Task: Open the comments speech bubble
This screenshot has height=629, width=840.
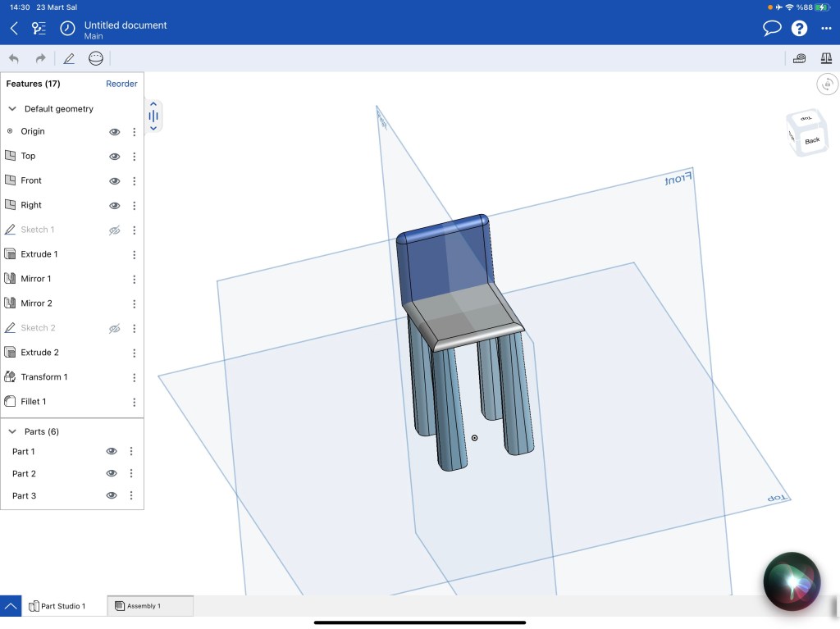Action: coord(771,29)
